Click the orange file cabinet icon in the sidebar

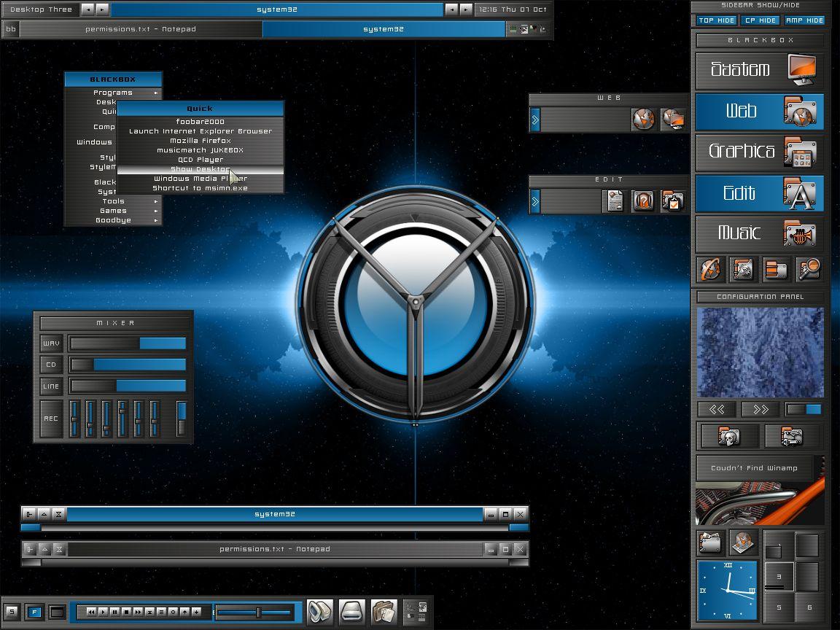(x=776, y=270)
